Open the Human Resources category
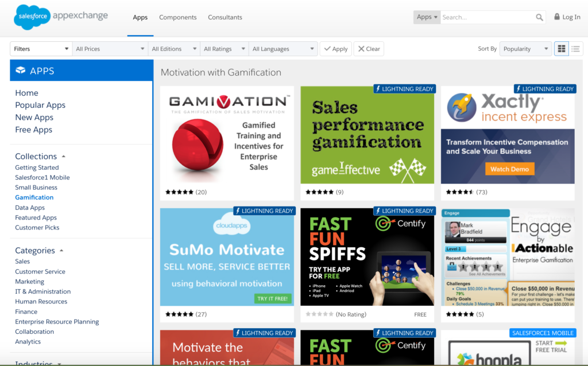Image resolution: width=588 pixels, height=366 pixels. [x=41, y=302]
